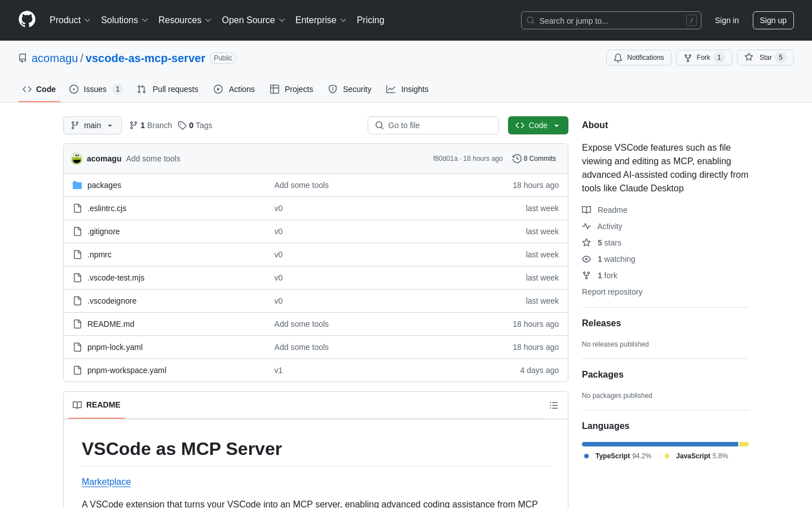The image size is (812, 508).
Task: Open the acomagu owner profile link
Action: click(55, 58)
